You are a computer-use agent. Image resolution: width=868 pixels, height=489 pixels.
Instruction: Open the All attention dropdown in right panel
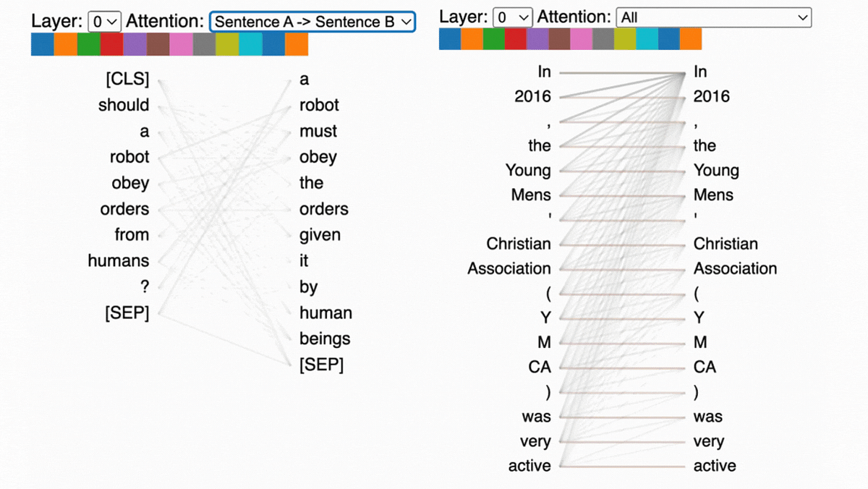pyautogui.click(x=713, y=18)
